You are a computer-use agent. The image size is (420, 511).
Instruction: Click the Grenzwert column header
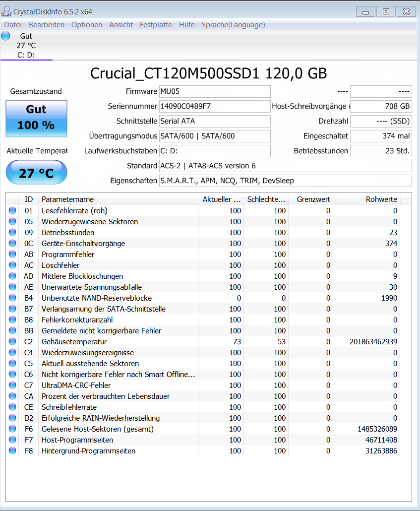click(x=310, y=199)
